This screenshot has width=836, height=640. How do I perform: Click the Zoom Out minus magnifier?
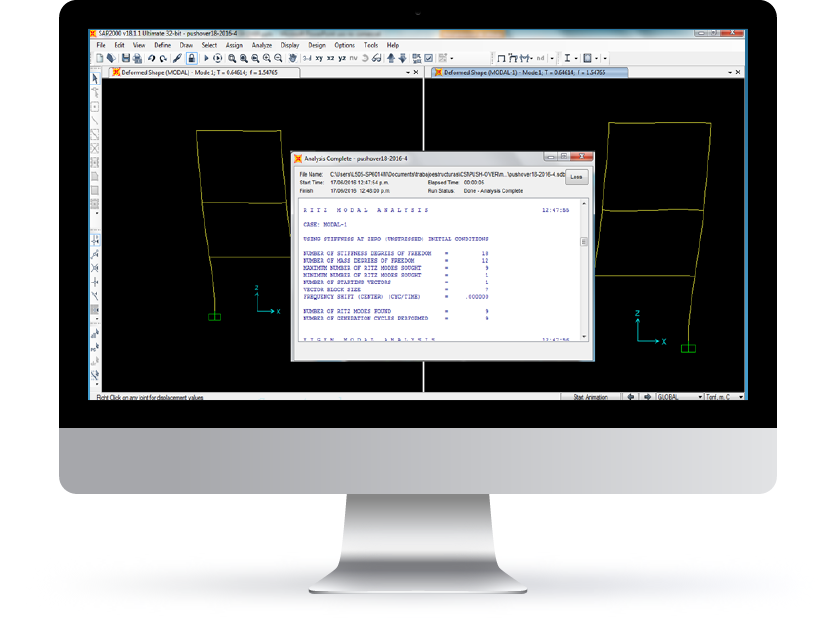pos(278,58)
